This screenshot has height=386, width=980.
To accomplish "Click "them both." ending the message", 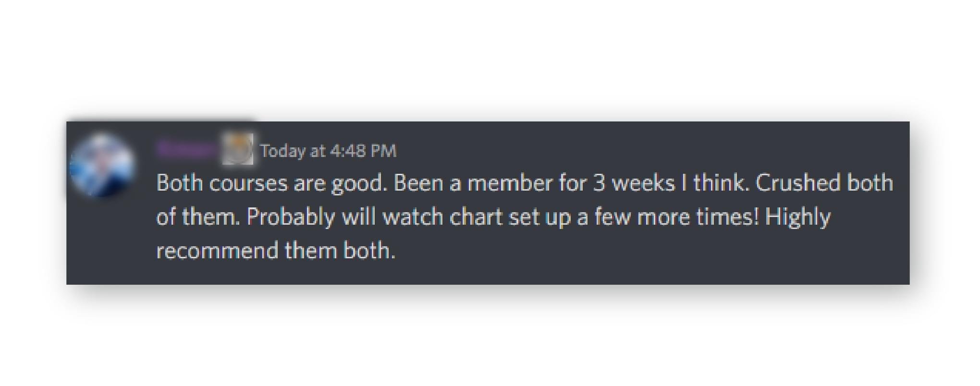I will click(x=340, y=251).
